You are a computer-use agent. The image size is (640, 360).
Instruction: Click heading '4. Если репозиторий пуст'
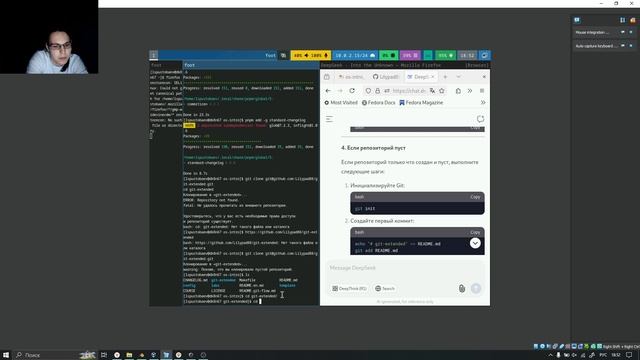[373, 148]
